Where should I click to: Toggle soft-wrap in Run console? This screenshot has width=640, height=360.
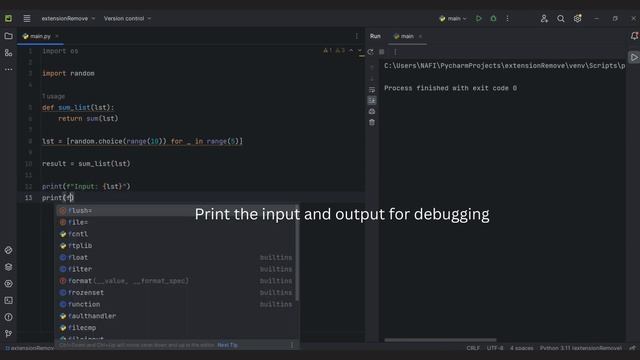[372, 89]
